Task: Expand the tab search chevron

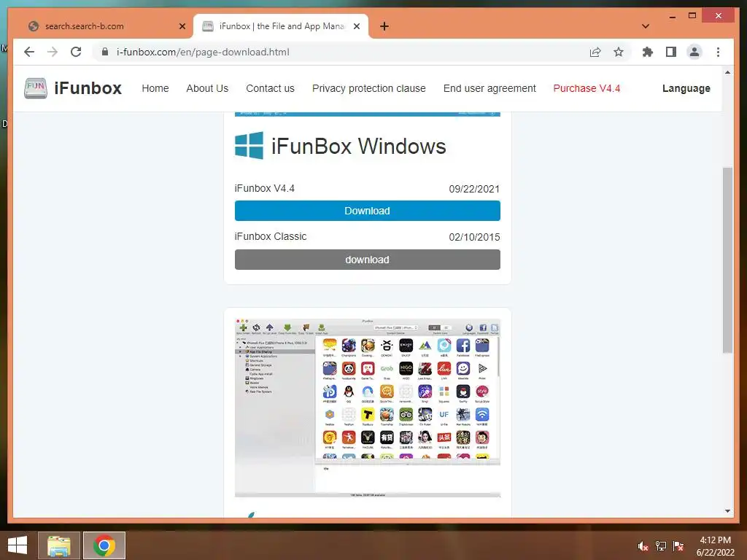Action: click(646, 26)
